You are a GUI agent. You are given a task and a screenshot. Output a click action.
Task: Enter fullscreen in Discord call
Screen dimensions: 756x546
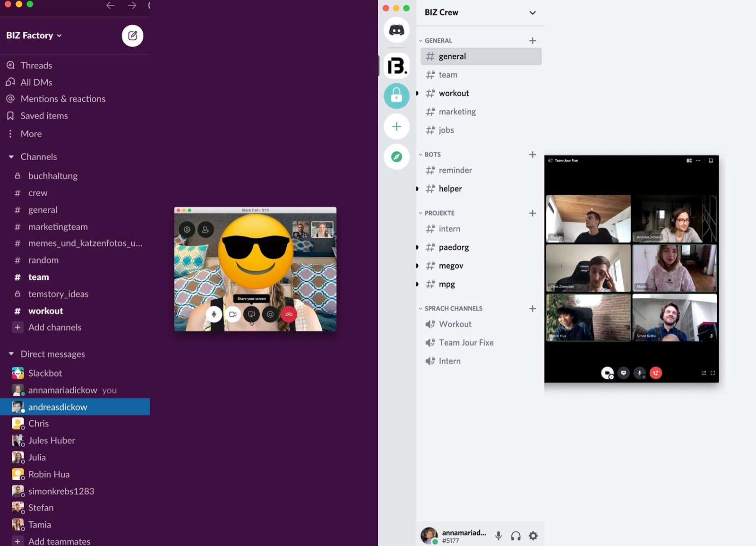tap(713, 373)
